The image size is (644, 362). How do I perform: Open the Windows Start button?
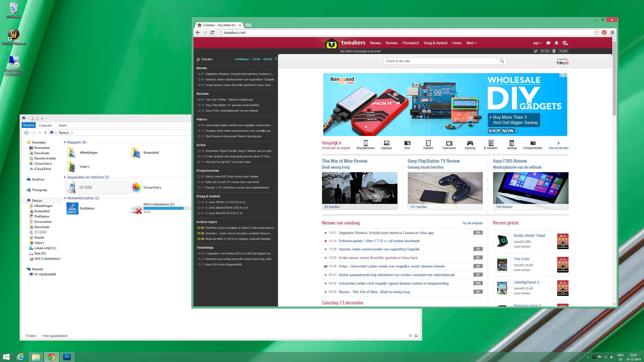(6, 357)
